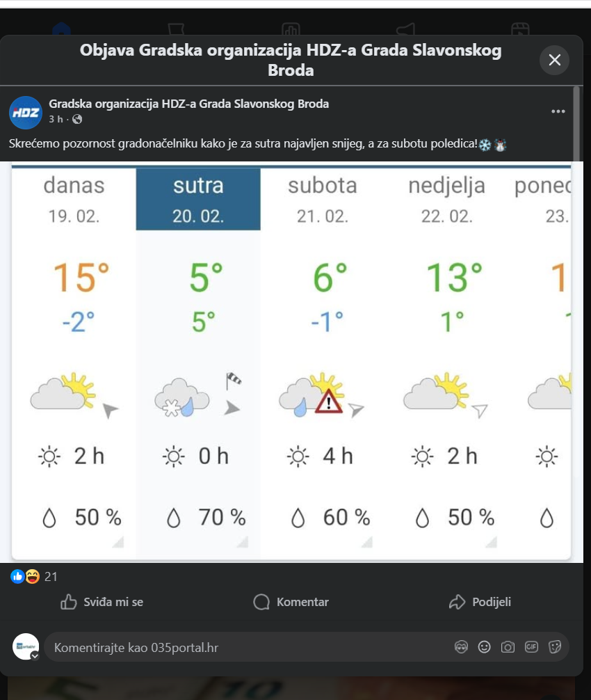
Task: Click the public globe audience icon
Action: click(x=77, y=119)
